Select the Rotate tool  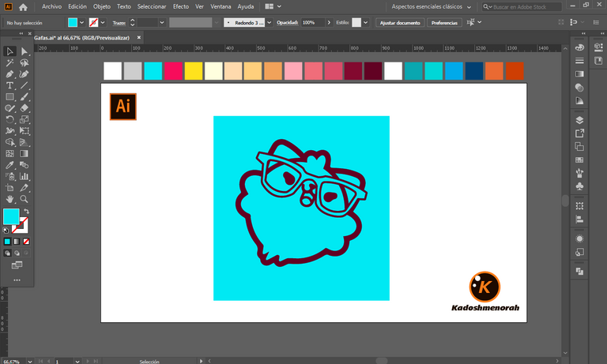(9, 119)
